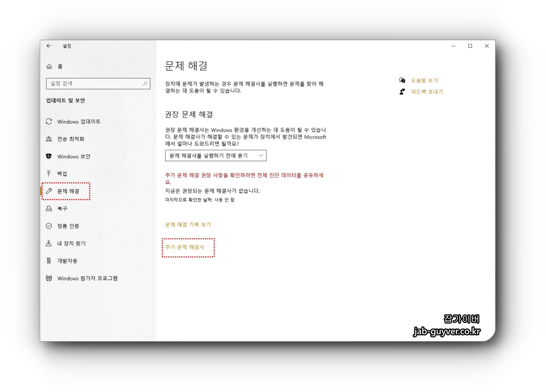Click the 피드백 보내기 link
Viewport: 546px width, 392px height.
point(427,92)
